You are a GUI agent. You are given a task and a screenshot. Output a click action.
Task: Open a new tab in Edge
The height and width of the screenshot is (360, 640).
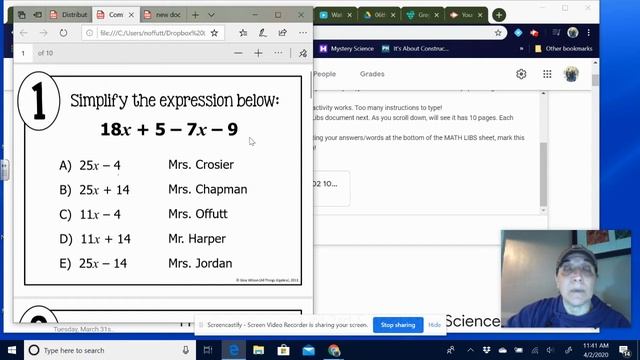point(196,15)
